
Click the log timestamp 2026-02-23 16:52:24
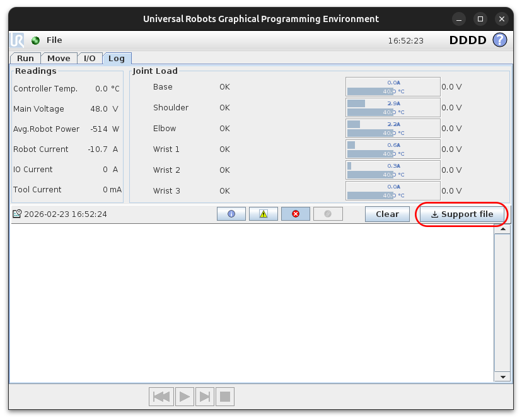coord(66,214)
